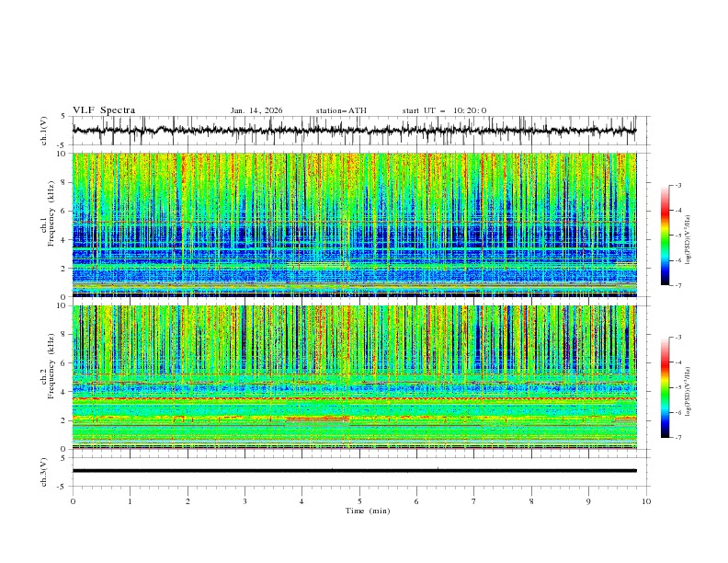Select the "start UT = 10:20:0" text
This screenshot has width=728, height=563.
(444, 110)
